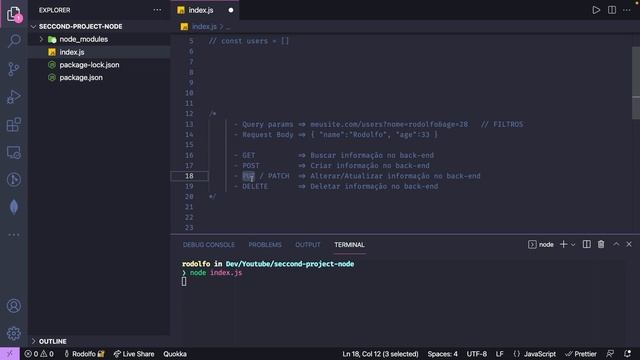
Task: Click the index.js breadcrumb item
Action: (204, 26)
